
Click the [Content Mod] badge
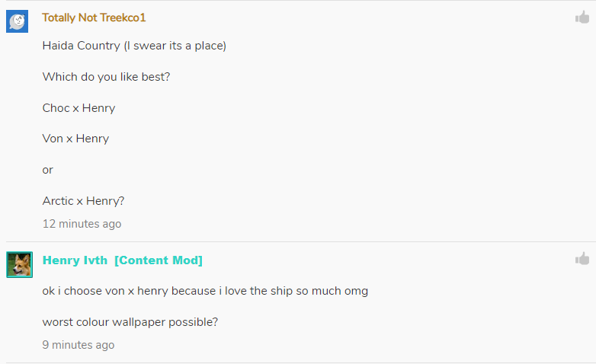tap(159, 260)
